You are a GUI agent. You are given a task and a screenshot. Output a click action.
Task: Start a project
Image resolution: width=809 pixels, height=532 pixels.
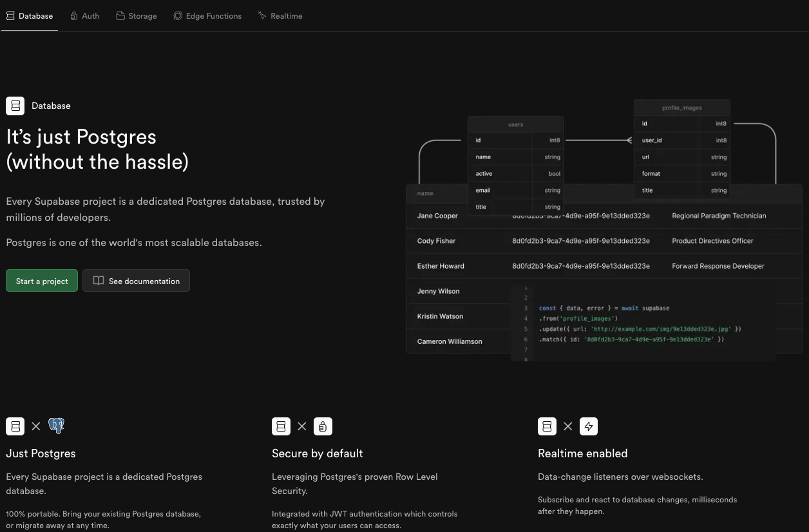tap(42, 281)
